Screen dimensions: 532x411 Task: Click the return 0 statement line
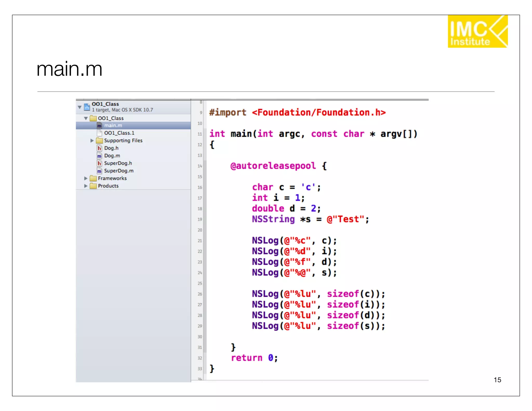click(254, 358)
